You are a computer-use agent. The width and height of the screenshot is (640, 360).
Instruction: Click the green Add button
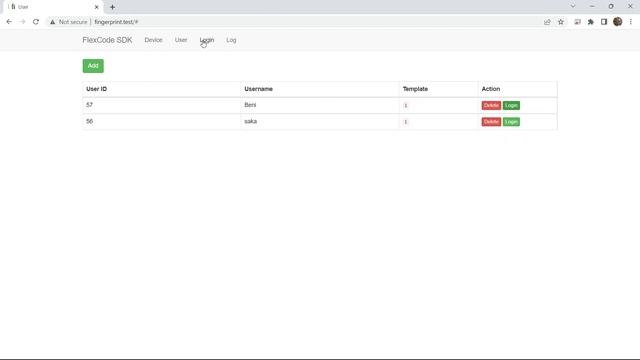[x=93, y=66]
